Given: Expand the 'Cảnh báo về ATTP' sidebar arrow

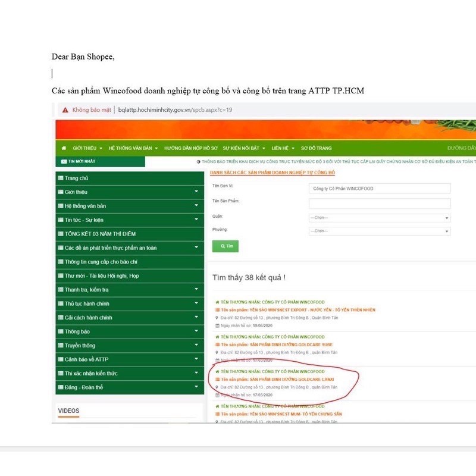Looking at the screenshot, I should pos(196,359).
